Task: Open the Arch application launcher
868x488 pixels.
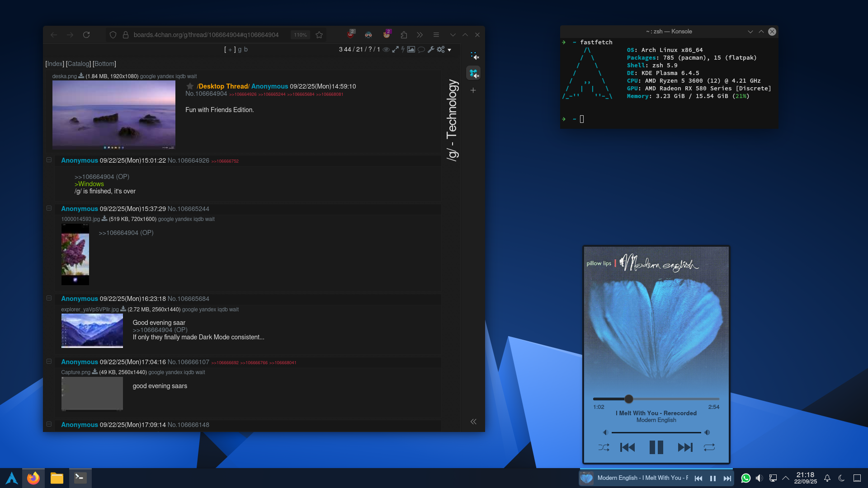Action: [12, 478]
